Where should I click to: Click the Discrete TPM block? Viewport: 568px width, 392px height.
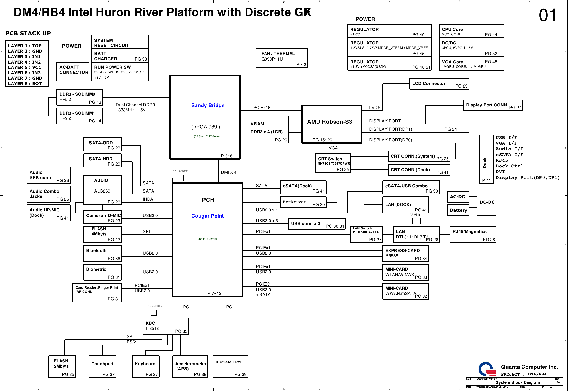[231, 367]
